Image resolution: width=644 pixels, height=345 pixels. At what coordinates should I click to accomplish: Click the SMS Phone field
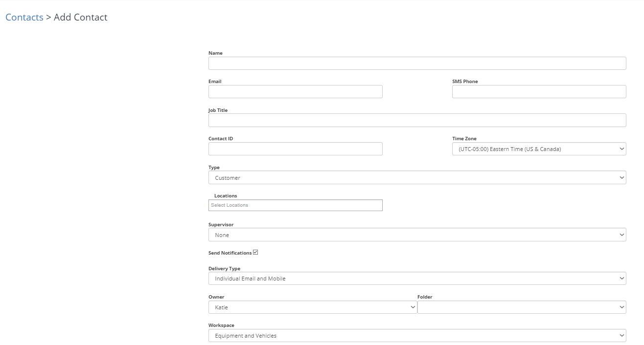pos(539,91)
